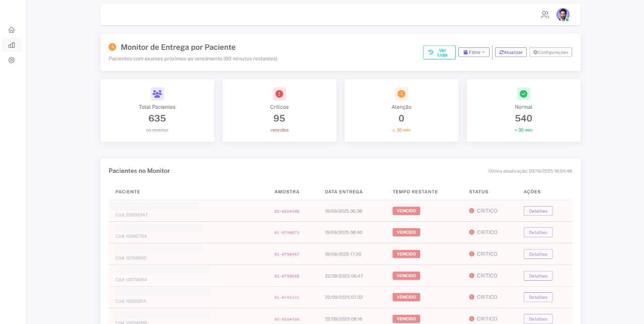Click the users icon in top bar
644x324 pixels.
tap(545, 15)
